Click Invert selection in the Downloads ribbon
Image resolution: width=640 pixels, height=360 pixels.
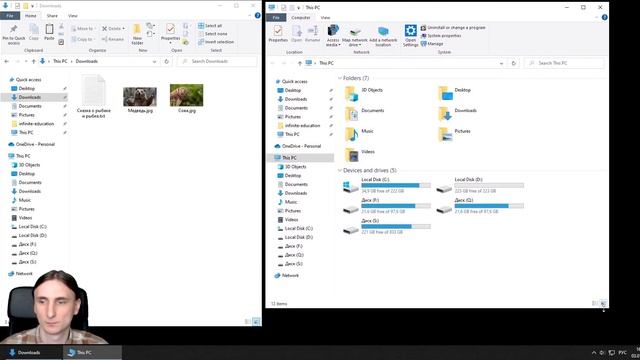pyautogui.click(x=216, y=42)
